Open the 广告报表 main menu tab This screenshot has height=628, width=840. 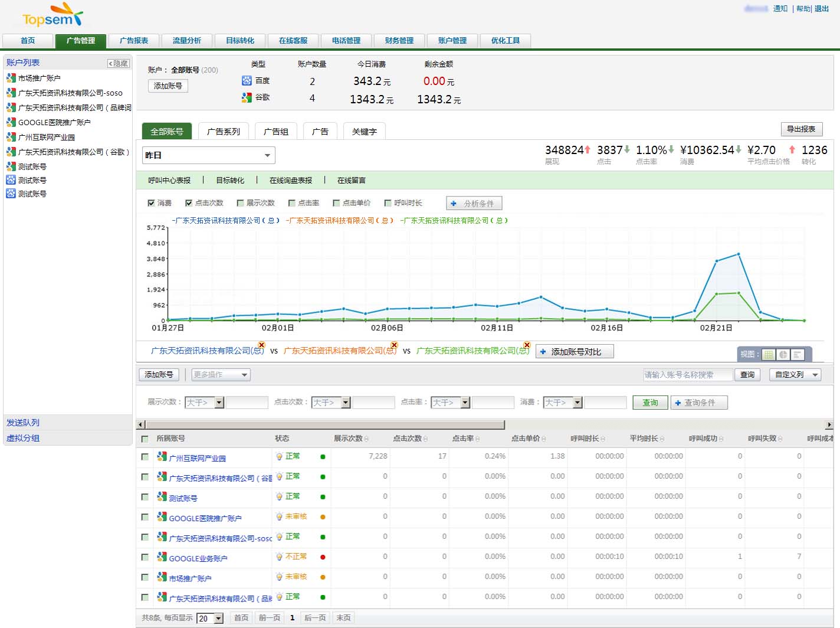pyautogui.click(x=134, y=41)
